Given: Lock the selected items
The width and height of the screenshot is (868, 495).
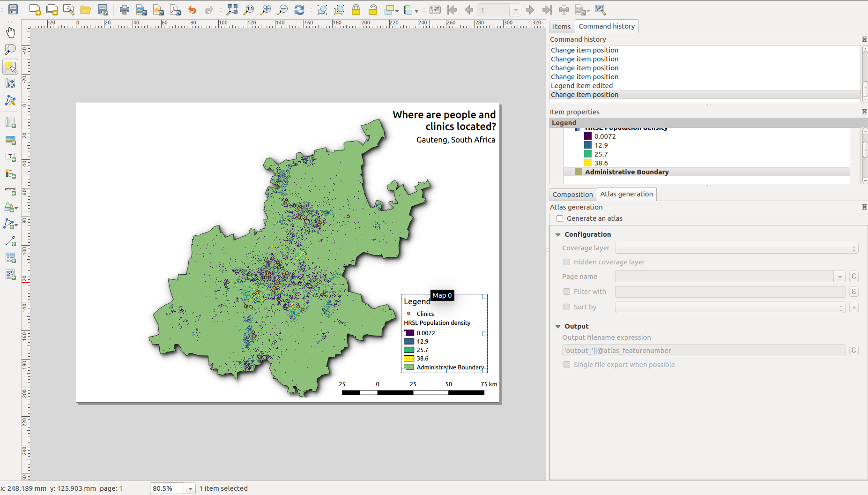Looking at the screenshot, I should (x=356, y=9).
